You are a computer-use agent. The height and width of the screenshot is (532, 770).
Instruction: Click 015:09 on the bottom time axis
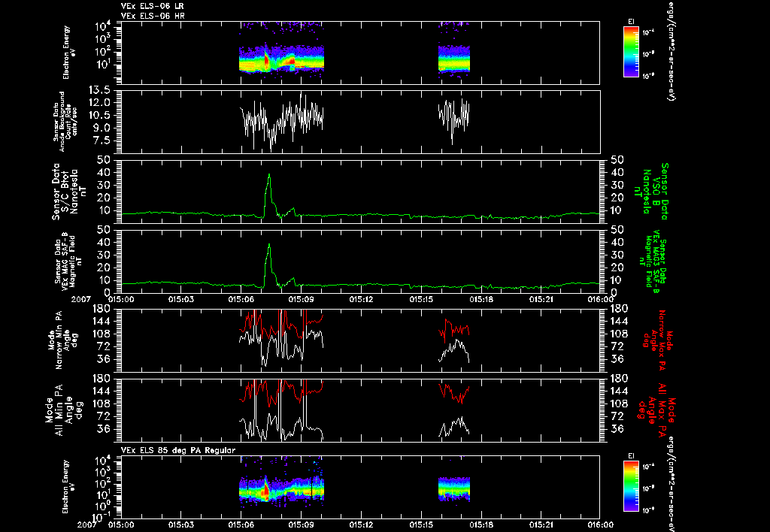click(301, 524)
